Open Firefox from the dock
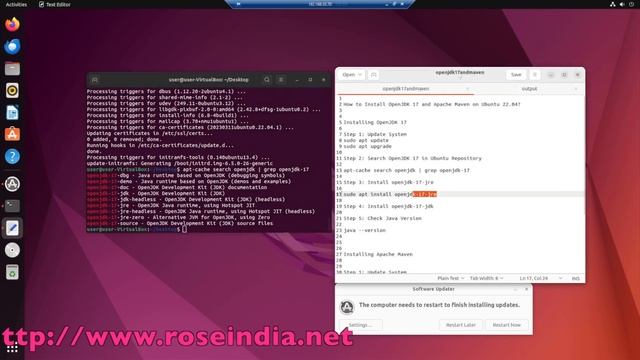The width and height of the screenshot is (640, 360). (12, 24)
